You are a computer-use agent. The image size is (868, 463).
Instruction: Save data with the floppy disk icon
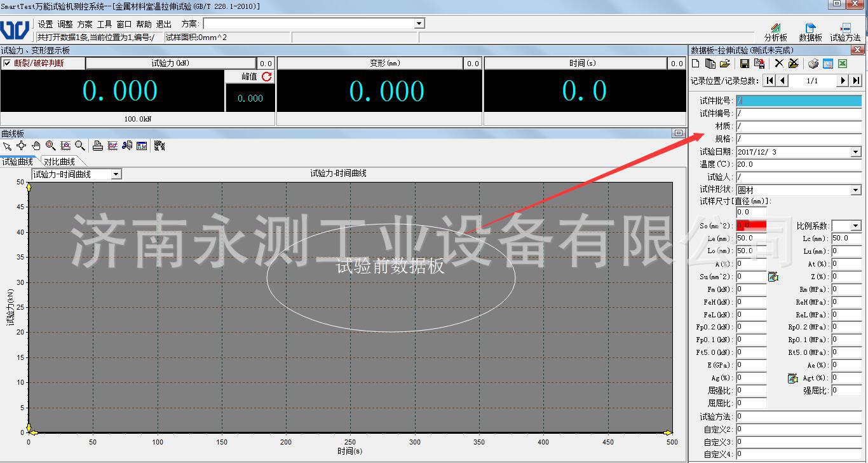tap(745, 64)
